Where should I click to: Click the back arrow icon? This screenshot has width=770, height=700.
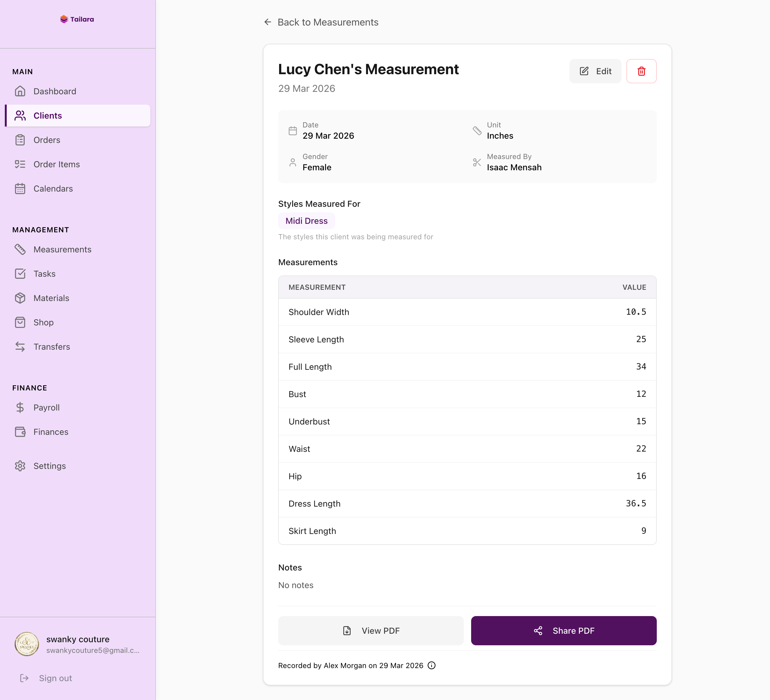pos(268,22)
